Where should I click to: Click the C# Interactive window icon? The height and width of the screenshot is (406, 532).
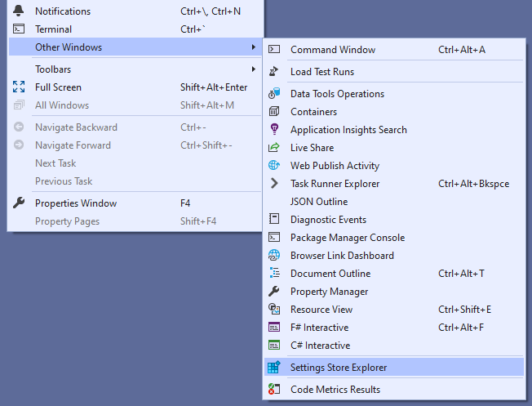click(x=274, y=346)
